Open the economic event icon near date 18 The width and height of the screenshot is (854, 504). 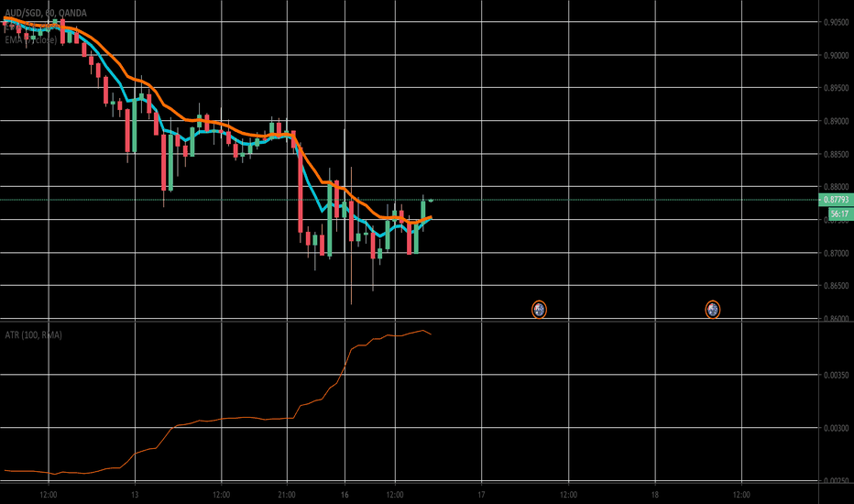click(712, 310)
